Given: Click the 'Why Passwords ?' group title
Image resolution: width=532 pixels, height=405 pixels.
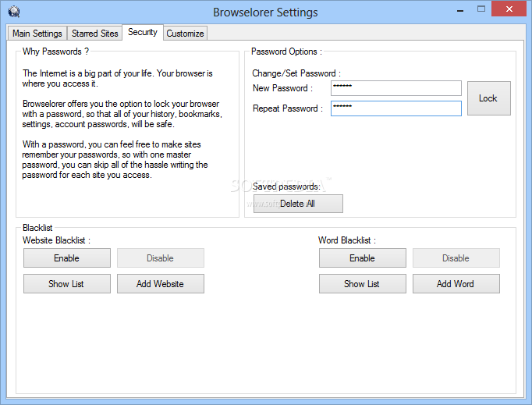Looking at the screenshot, I should click(x=55, y=52).
